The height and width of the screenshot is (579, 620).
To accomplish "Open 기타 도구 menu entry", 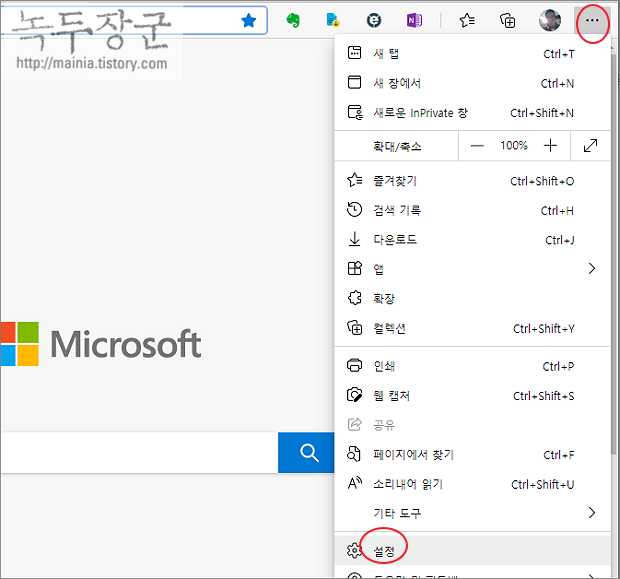I will 473,513.
